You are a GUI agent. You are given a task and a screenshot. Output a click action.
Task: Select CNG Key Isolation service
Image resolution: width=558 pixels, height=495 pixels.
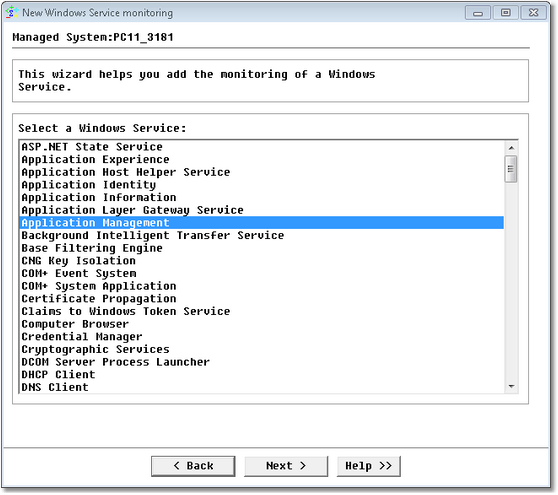pyautogui.click(x=262, y=261)
